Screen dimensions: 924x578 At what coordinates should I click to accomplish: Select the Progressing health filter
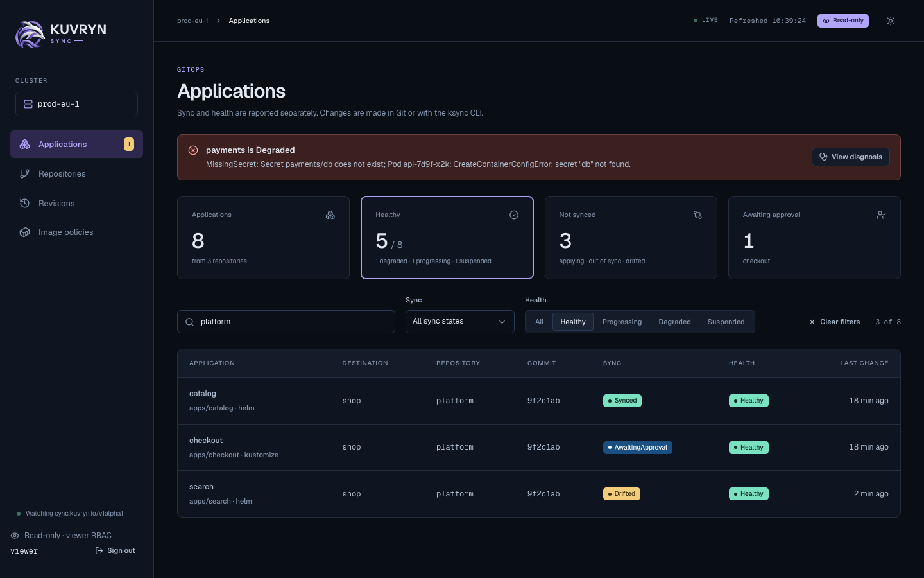pos(622,322)
